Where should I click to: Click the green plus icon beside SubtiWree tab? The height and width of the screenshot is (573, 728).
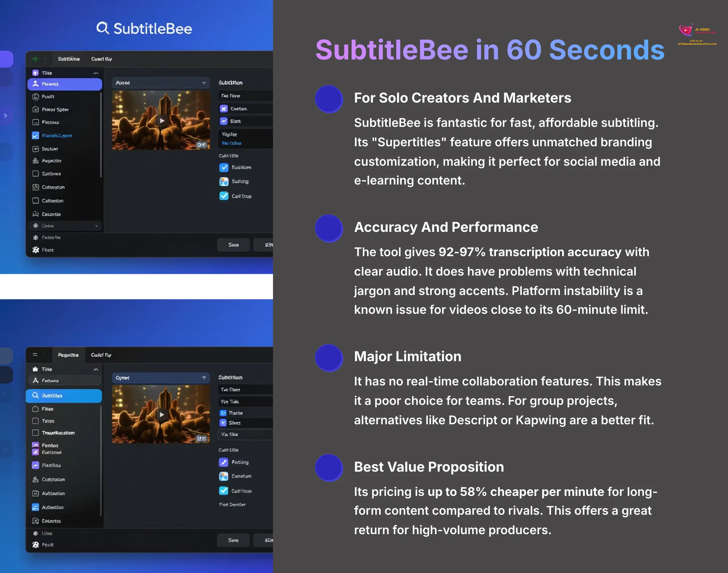(x=35, y=59)
